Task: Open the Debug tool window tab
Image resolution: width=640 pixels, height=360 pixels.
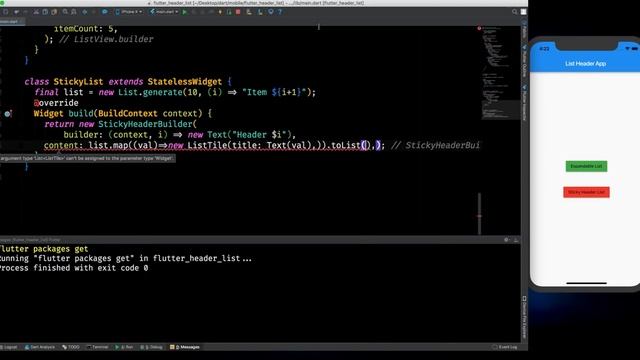Action: tap(151, 347)
